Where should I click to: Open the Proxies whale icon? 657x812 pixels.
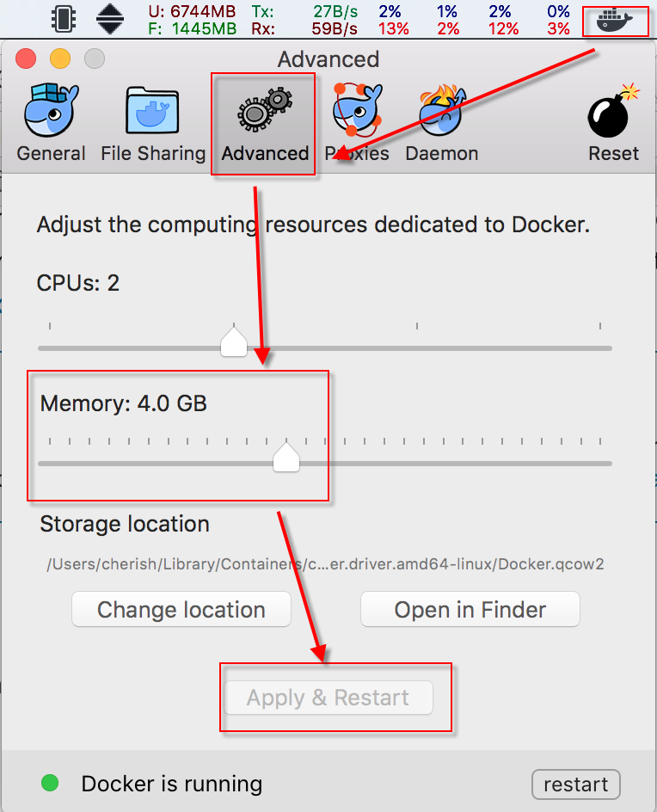pos(358,111)
